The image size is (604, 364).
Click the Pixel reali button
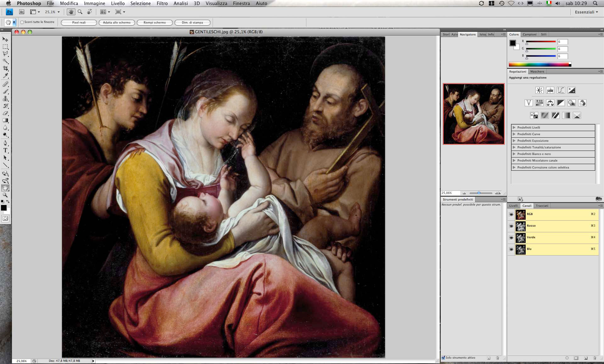coord(79,23)
